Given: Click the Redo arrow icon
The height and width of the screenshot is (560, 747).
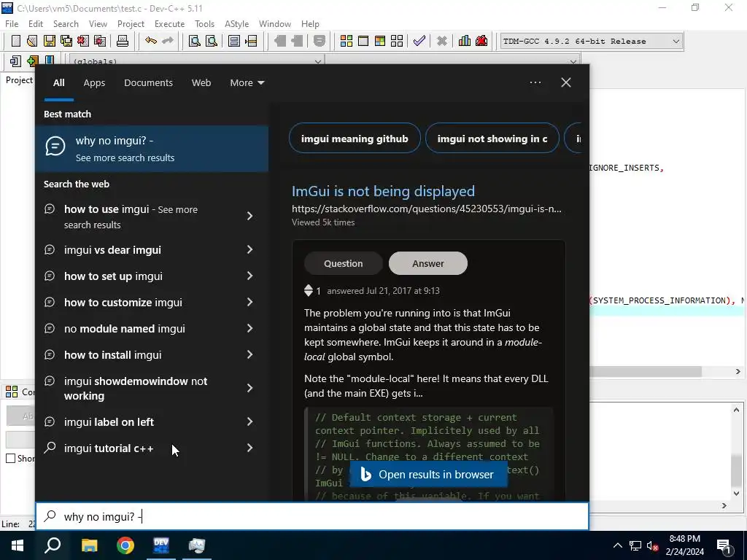Looking at the screenshot, I should coord(168,41).
